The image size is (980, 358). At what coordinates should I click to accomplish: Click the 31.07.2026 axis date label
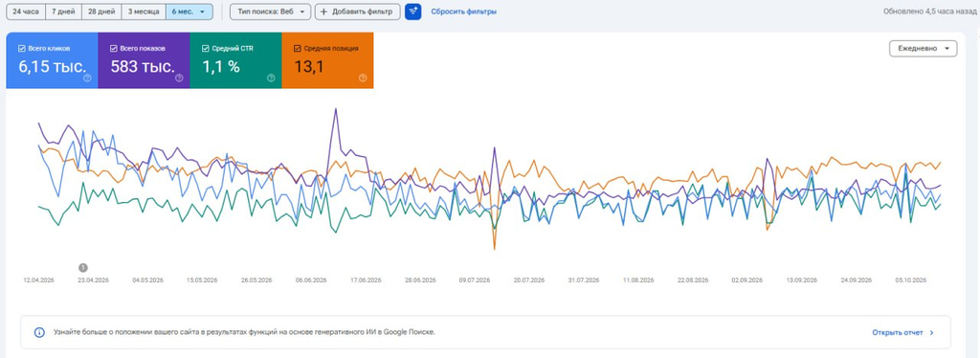(583, 280)
